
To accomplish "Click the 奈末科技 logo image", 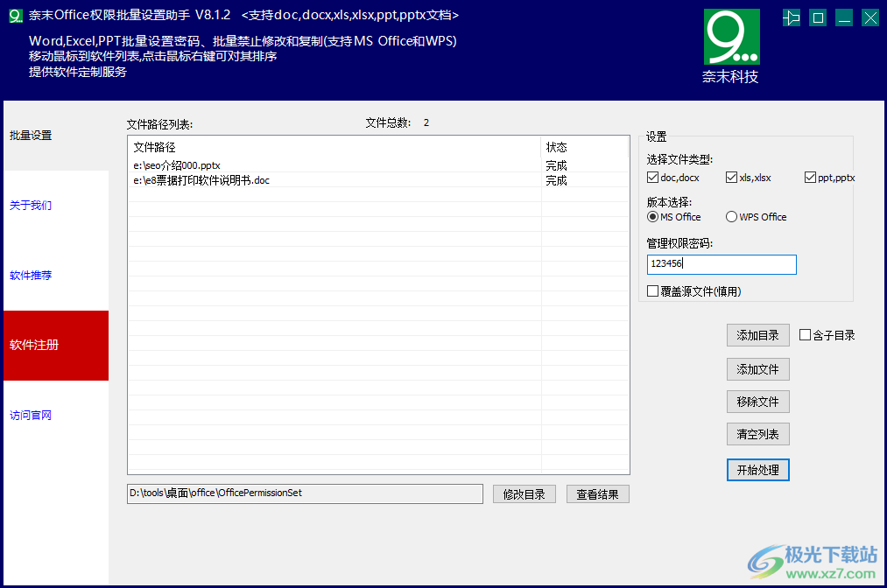I will click(731, 38).
